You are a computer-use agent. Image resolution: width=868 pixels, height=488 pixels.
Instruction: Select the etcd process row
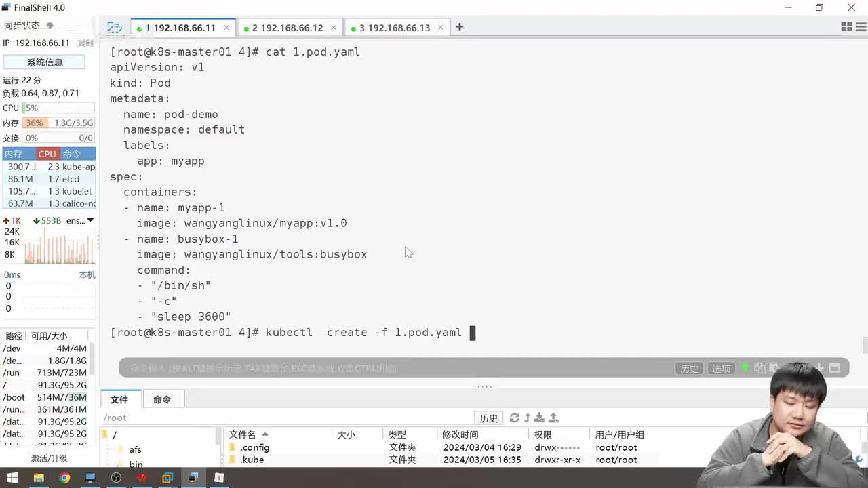click(x=49, y=179)
